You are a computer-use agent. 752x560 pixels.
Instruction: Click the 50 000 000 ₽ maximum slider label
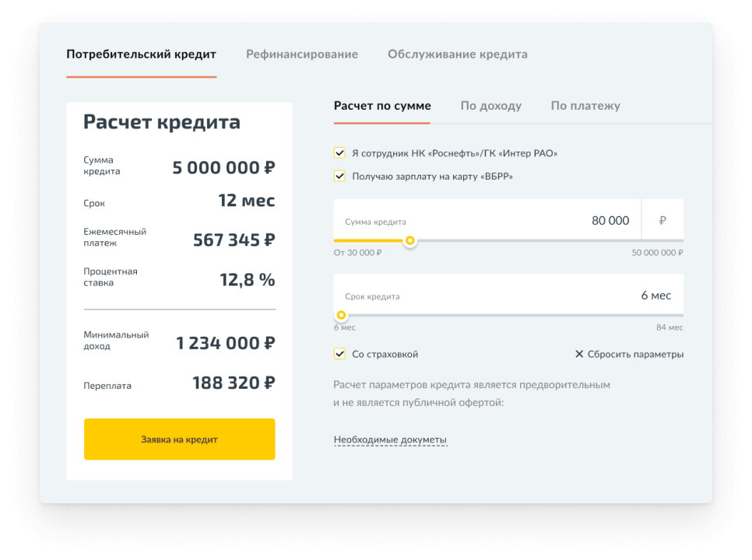tap(657, 253)
